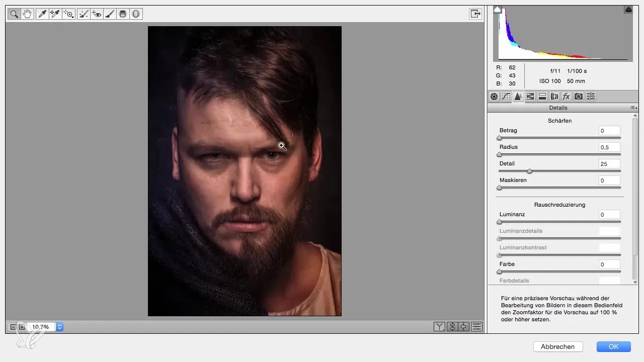Open the Presets panel tab

pyautogui.click(x=591, y=97)
